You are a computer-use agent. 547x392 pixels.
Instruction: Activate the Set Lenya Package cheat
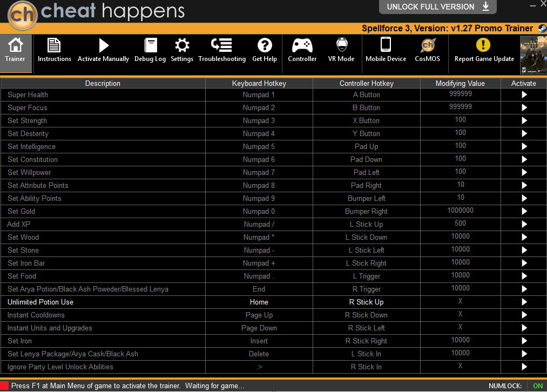point(524,354)
